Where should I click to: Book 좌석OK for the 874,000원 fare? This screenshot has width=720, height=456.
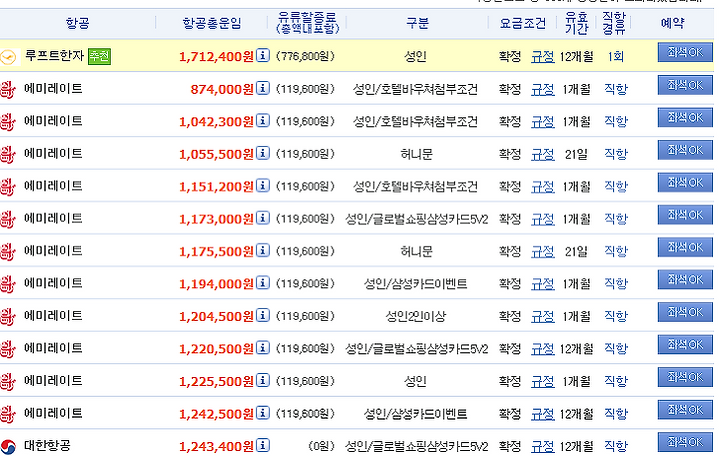[x=685, y=85]
